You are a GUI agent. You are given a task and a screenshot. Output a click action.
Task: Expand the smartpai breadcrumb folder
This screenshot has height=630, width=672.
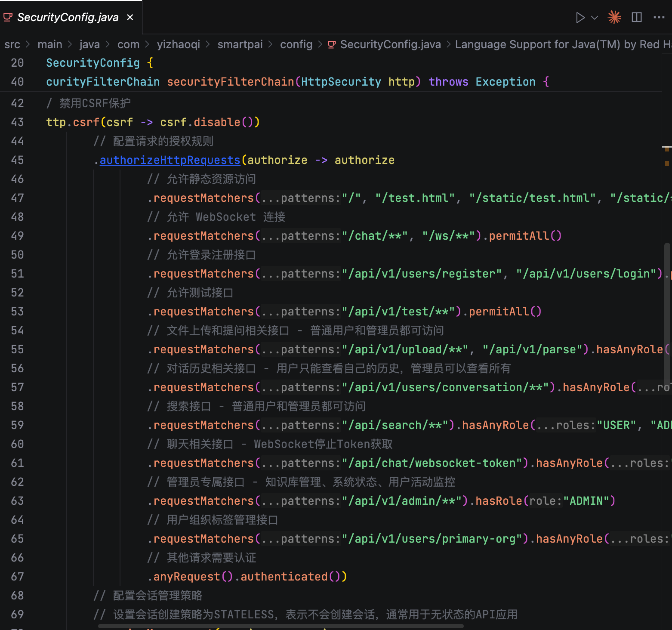(240, 45)
